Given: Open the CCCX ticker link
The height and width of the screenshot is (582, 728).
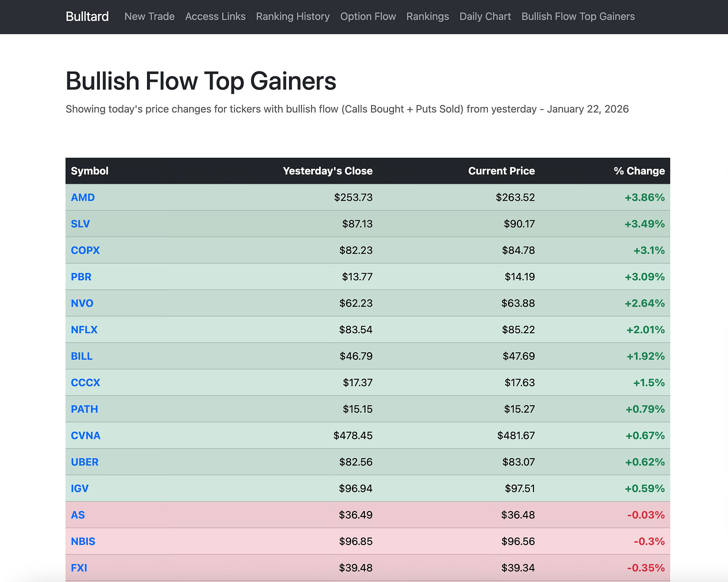Looking at the screenshot, I should [85, 383].
